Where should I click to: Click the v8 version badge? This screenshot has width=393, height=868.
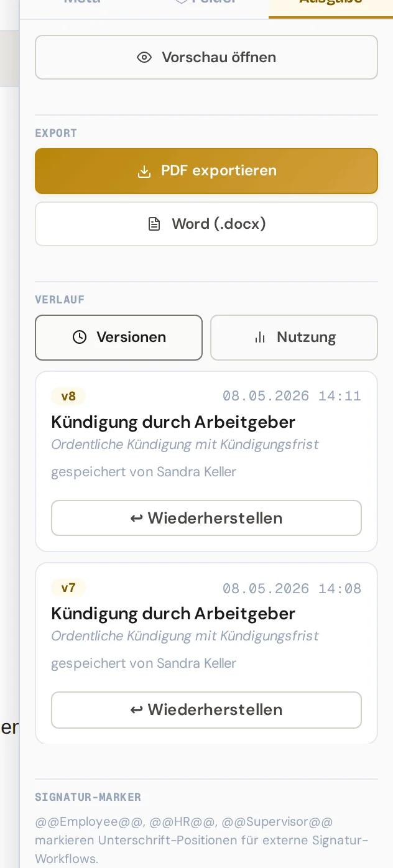click(68, 396)
